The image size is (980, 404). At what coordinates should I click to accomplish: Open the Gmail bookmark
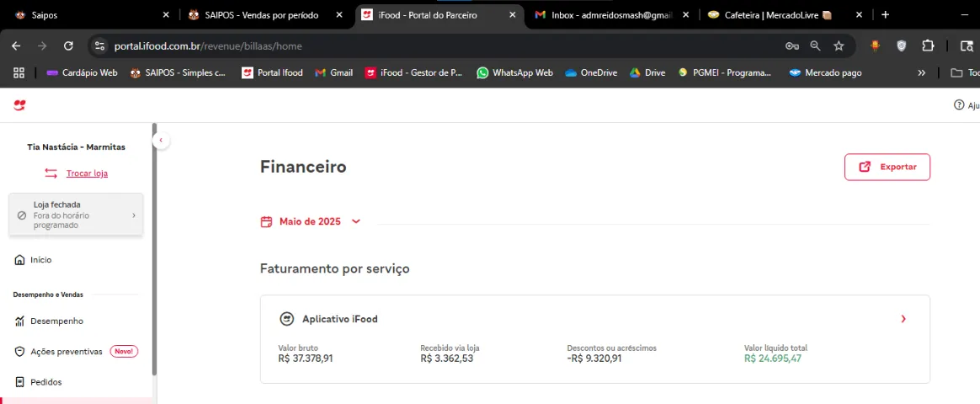[x=333, y=72]
